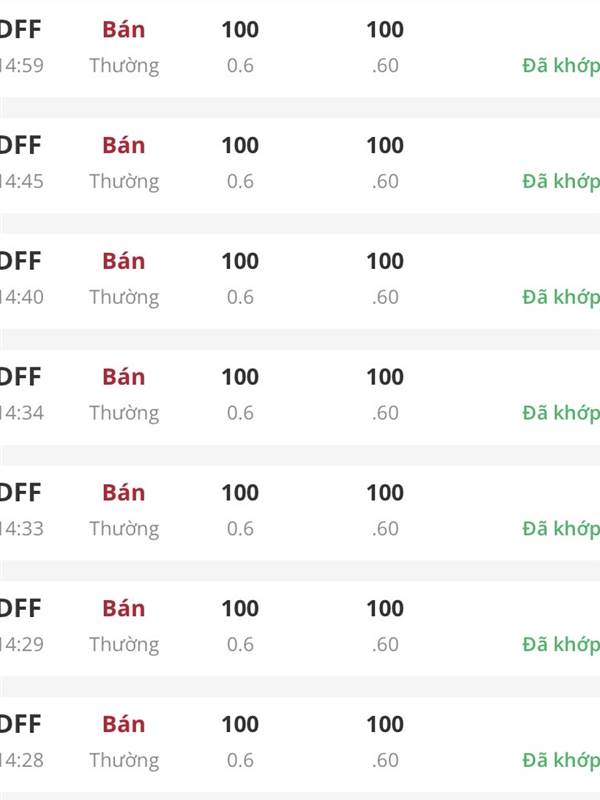Select the Thường order type in the 14:40 row
The width and height of the screenshot is (600, 800).
pyautogui.click(x=124, y=297)
